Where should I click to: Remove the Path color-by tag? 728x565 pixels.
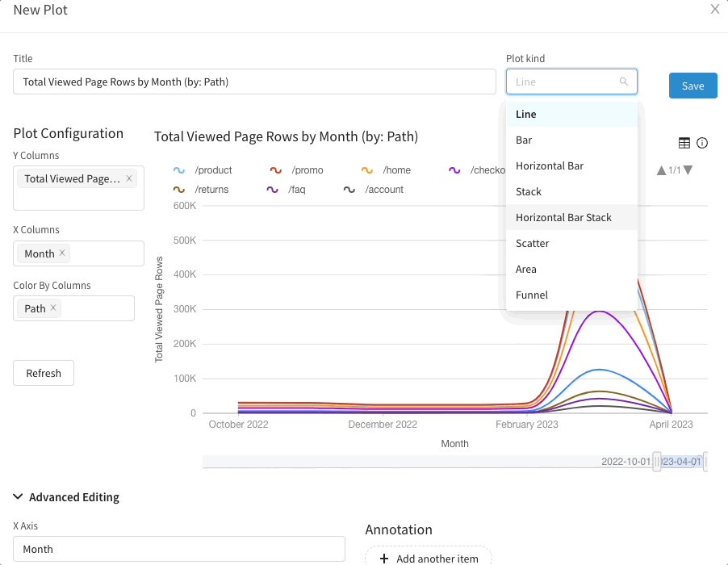[53, 308]
